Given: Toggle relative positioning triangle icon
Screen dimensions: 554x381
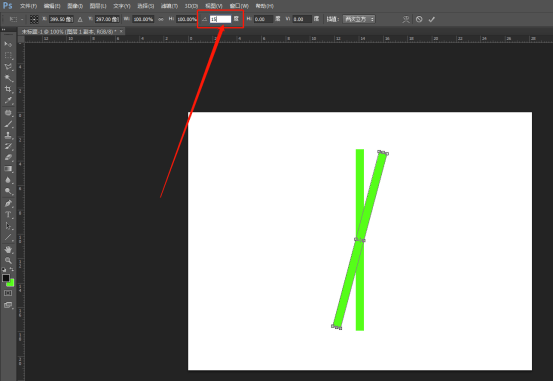Looking at the screenshot, I should [x=80, y=19].
